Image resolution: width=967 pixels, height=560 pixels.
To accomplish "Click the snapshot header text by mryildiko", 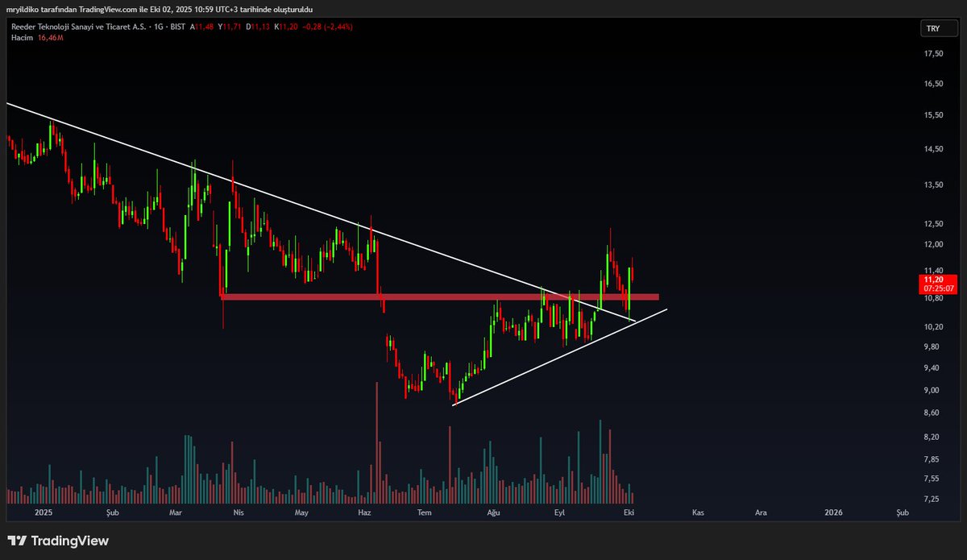I will tap(160, 9).
